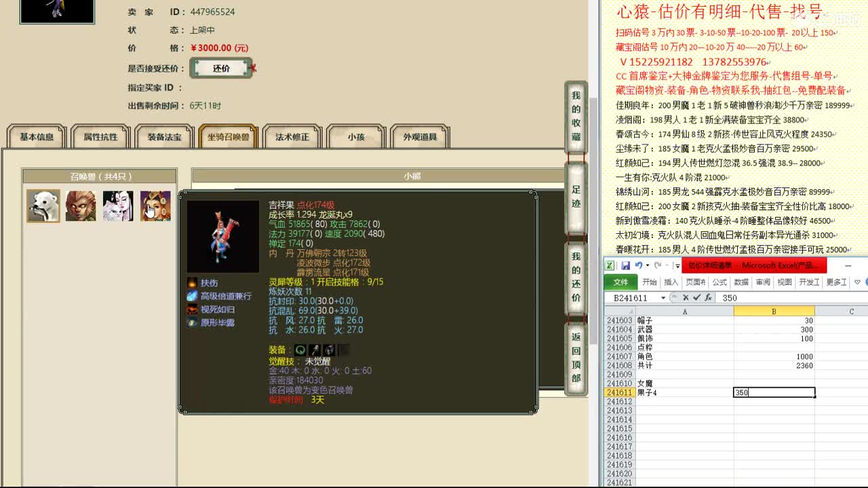Click active cell B241611 with 350
Image resolution: width=868 pixels, height=488 pixels.
[x=774, y=393]
